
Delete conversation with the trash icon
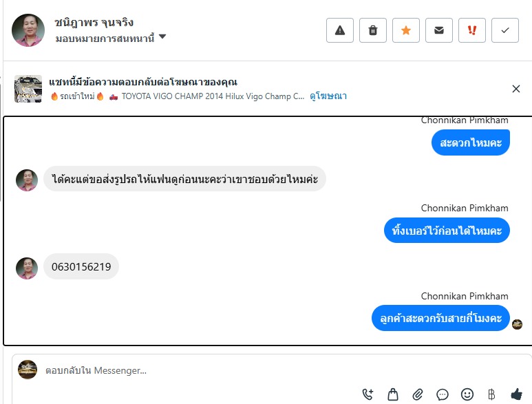(x=373, y=30)
